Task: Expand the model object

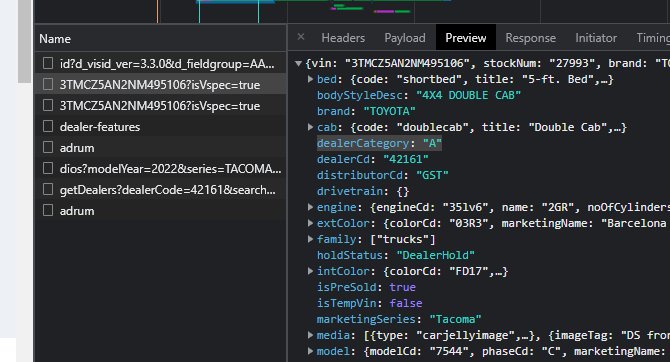Action: (x=311, y=351)
